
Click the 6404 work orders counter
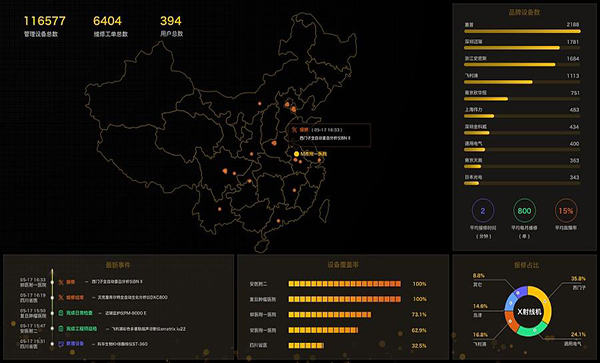click(x=108, y=21)
